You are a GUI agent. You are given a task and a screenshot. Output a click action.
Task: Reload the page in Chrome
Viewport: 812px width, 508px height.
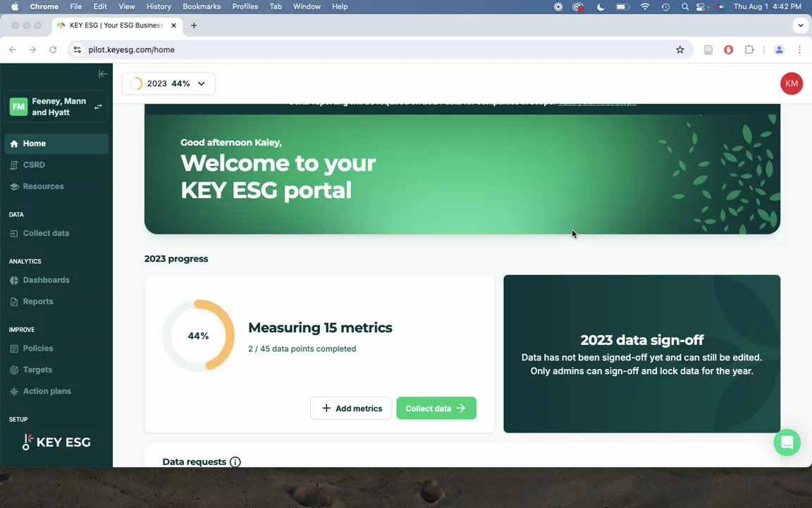[x=53, y=50]
